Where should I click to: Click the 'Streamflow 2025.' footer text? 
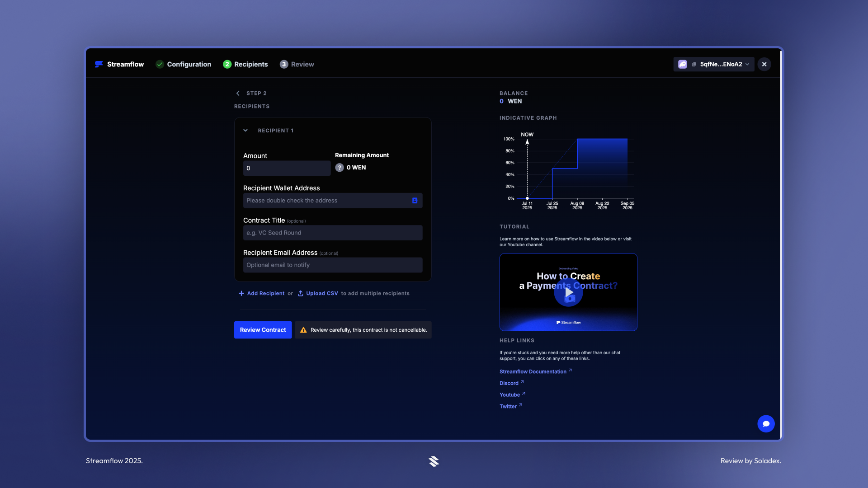[x=114, y=461]
